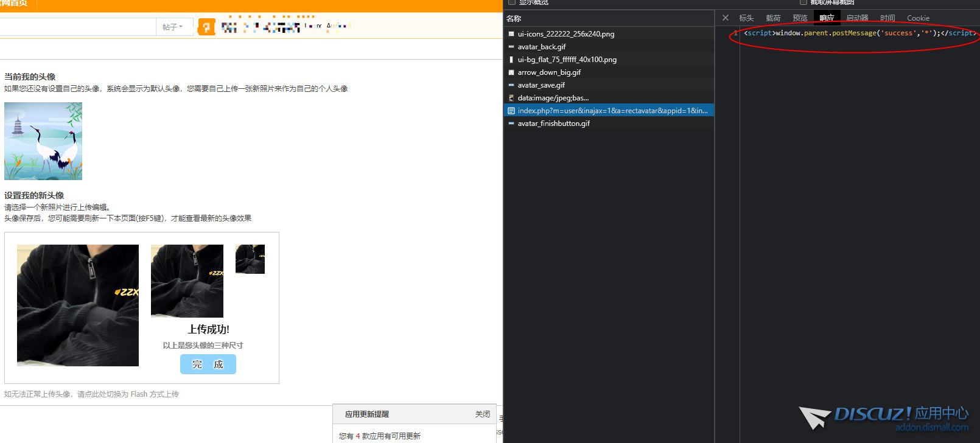Open the Cookie tab
Image resolution: width=980 pixels, height=443 pixels.
(x=918, y=18)
